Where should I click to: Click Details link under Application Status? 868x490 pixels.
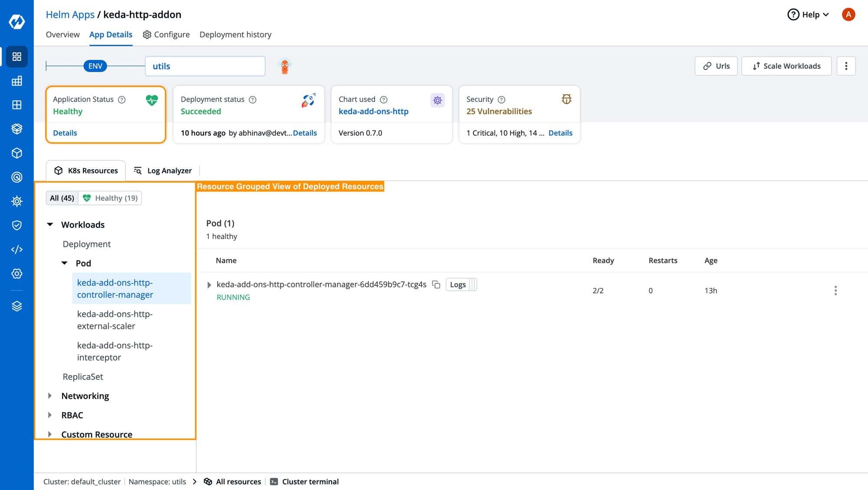pos(65,132)
